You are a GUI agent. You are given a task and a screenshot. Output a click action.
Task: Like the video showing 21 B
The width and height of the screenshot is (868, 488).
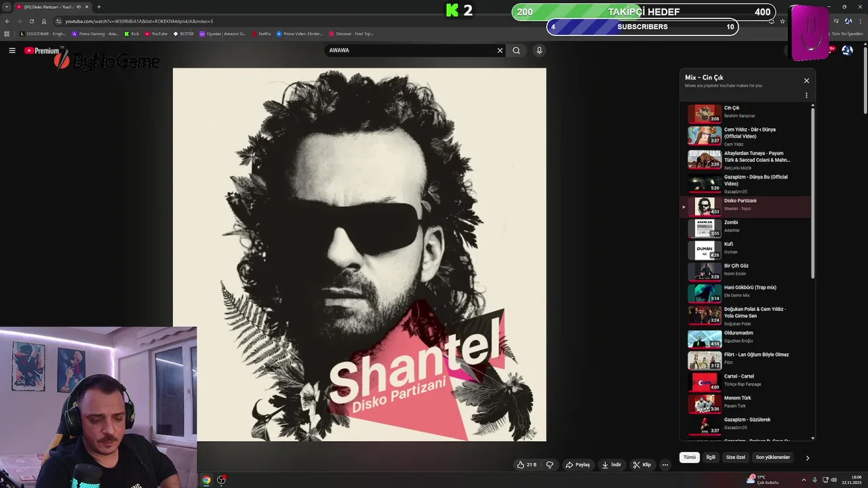coord(527,465)
